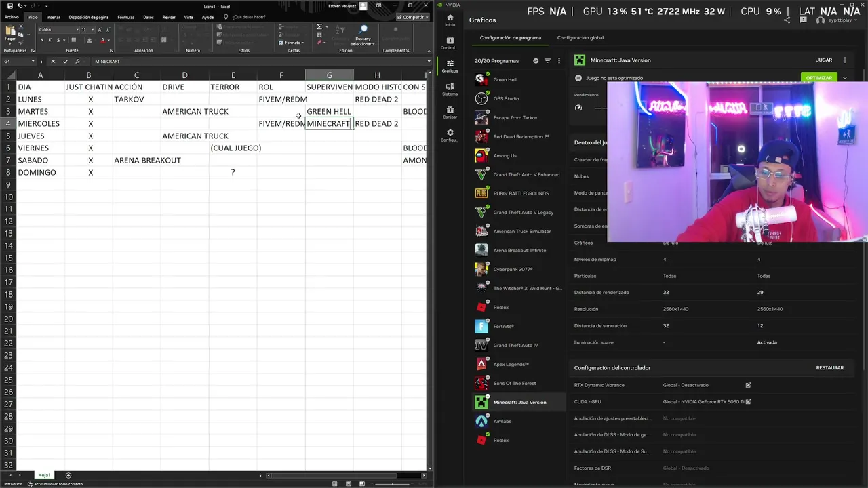Switch to Normal view in Excel status bar

click(334, 483)
